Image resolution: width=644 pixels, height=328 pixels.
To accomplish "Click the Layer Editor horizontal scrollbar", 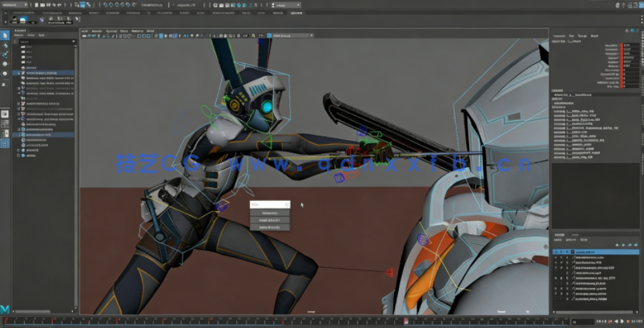I will coord(595,313).
